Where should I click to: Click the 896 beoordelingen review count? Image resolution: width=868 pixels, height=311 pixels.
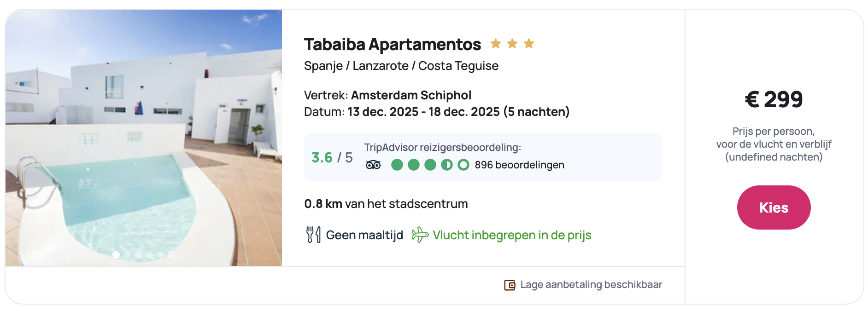point(519,165)
